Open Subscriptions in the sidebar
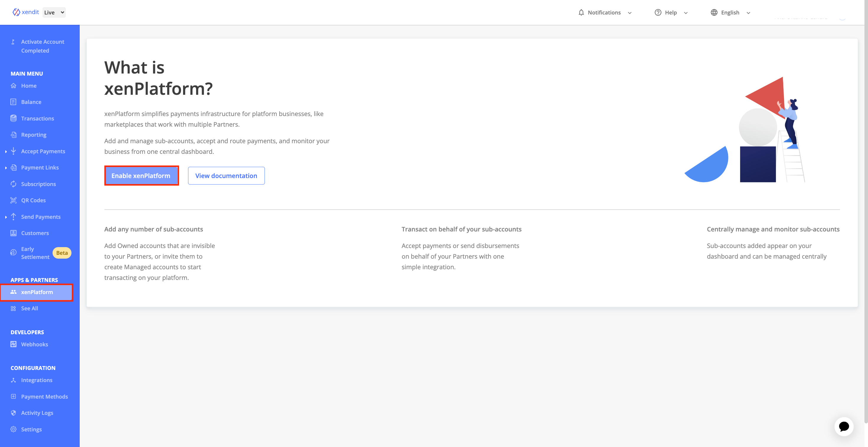This screenshot has width=868, height=447. pyautogui.click(x=38, y=184)
